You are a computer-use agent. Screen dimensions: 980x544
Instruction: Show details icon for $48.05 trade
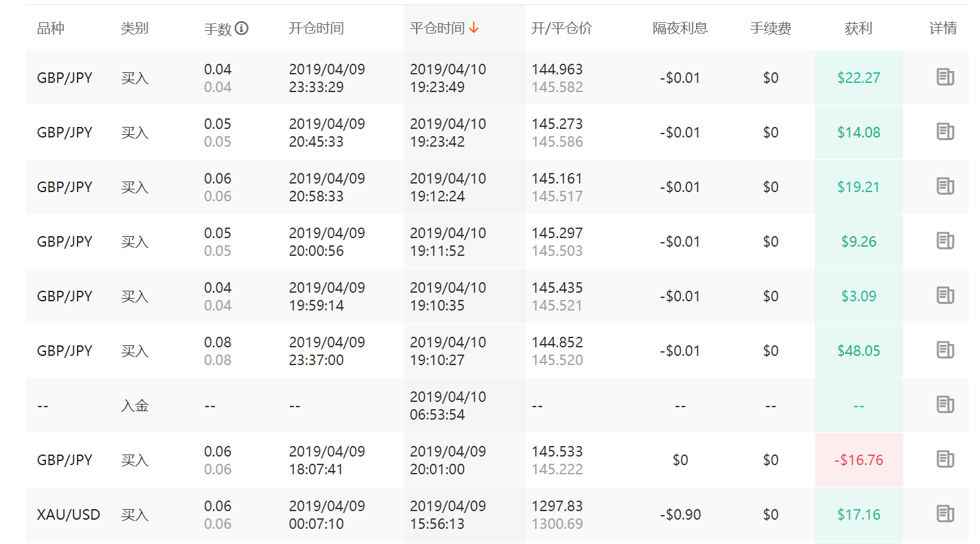click(x=945, y=351)
